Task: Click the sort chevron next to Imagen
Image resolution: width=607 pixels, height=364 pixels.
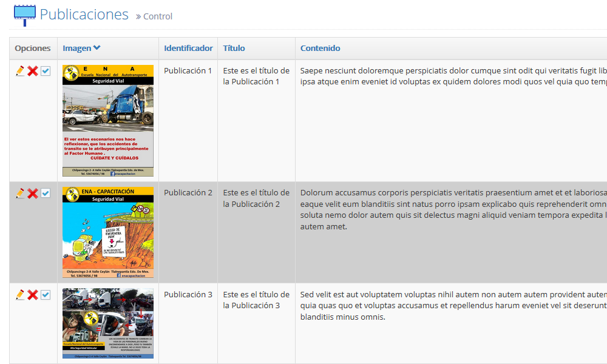Action: (x=97, y=48)
